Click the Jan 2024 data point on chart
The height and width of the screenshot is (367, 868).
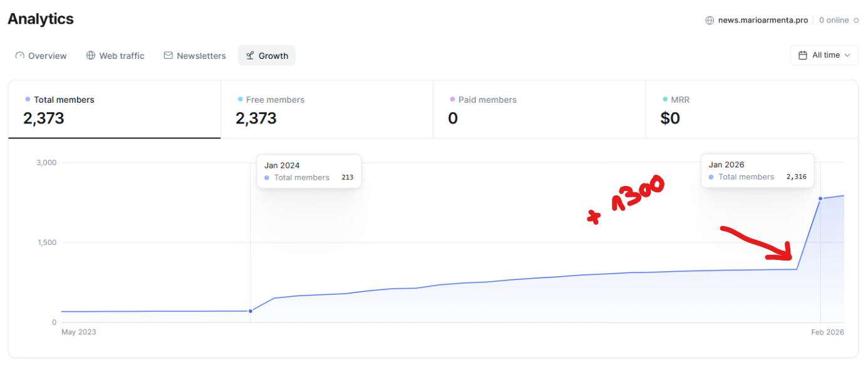coord(251,311)
